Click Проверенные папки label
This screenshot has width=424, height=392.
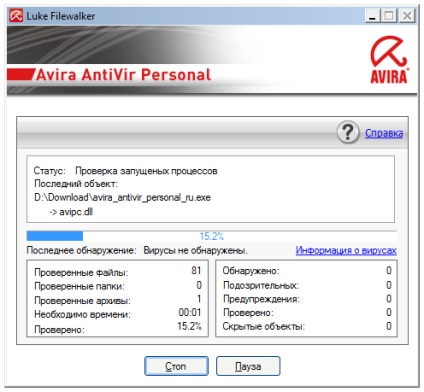click(79, 286)
